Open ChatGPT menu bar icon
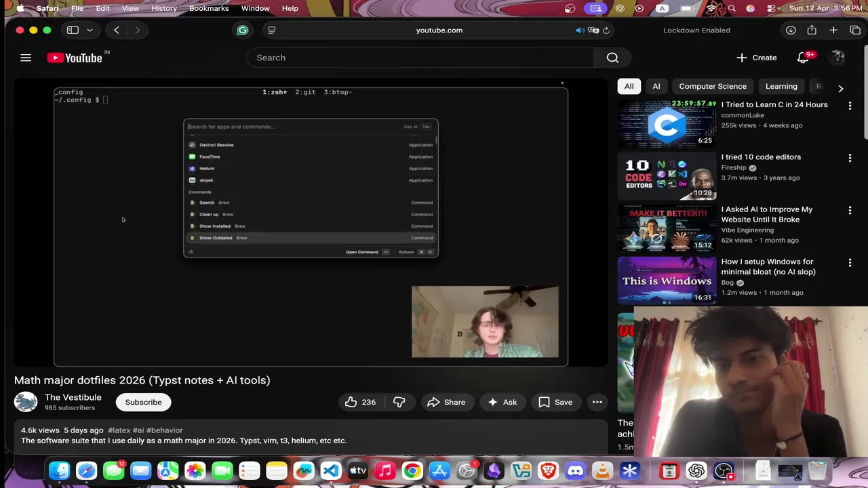868x488 pixels. [620, 8]
